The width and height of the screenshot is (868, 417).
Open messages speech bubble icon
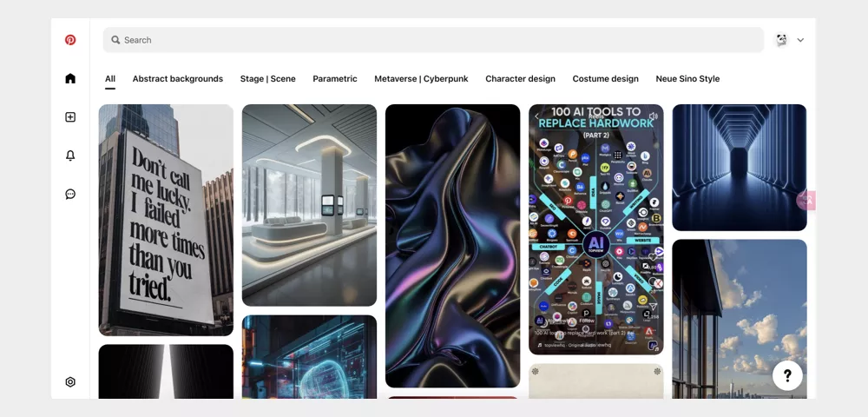tap(70, 194)
